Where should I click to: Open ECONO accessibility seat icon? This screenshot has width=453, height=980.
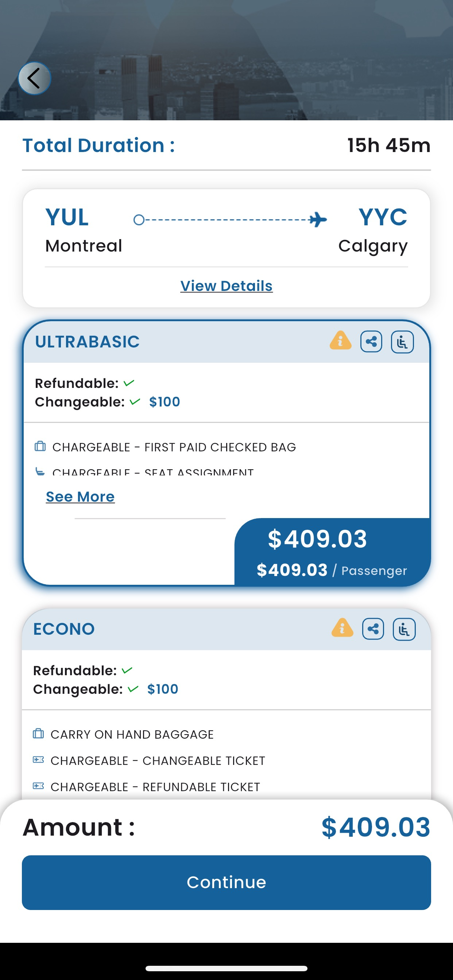[x=404, y=629]
